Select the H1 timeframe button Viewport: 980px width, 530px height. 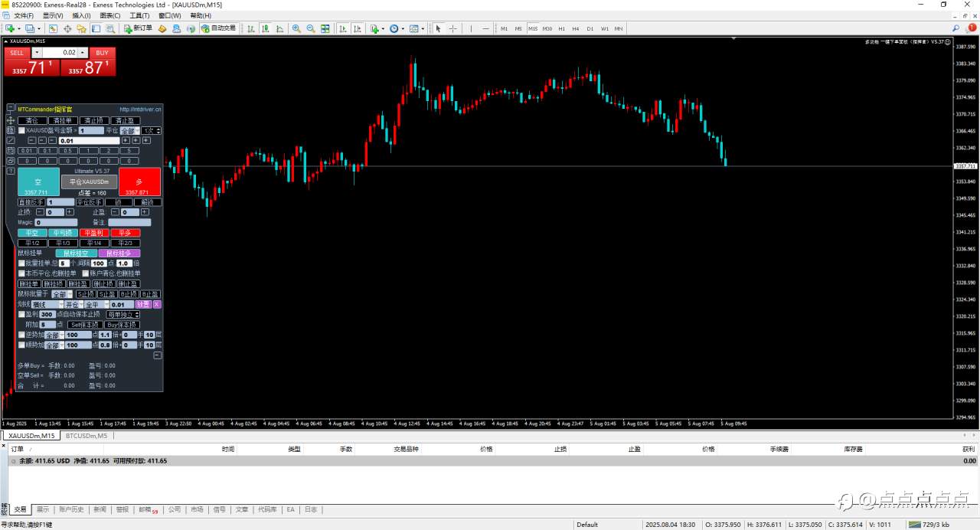point(561,28)
